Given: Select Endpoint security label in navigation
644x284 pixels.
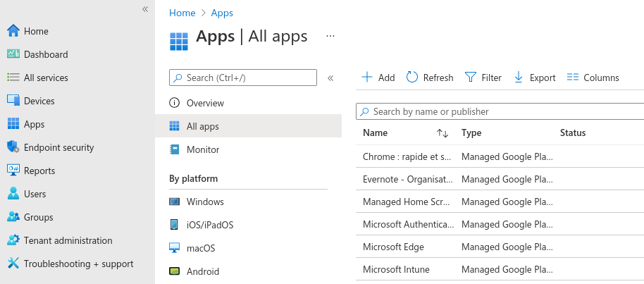Looking at the screenshot, I should pyautogui.click(x=58, y=147).
